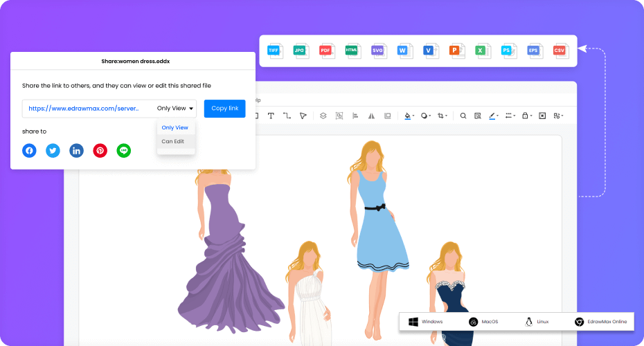Select the Connector tool in toolbar
Screen dimensions: 644x346
287,116
